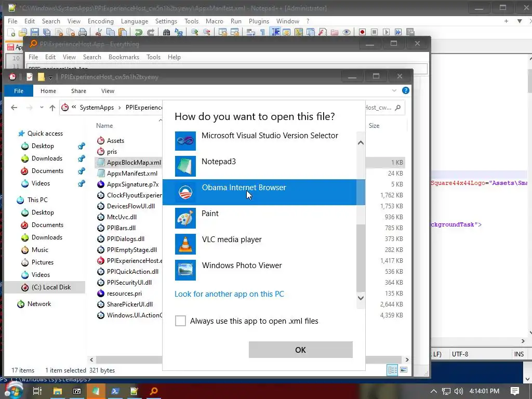
Task: Select AppxManifest.xml file
Action: tap(132, 174)
